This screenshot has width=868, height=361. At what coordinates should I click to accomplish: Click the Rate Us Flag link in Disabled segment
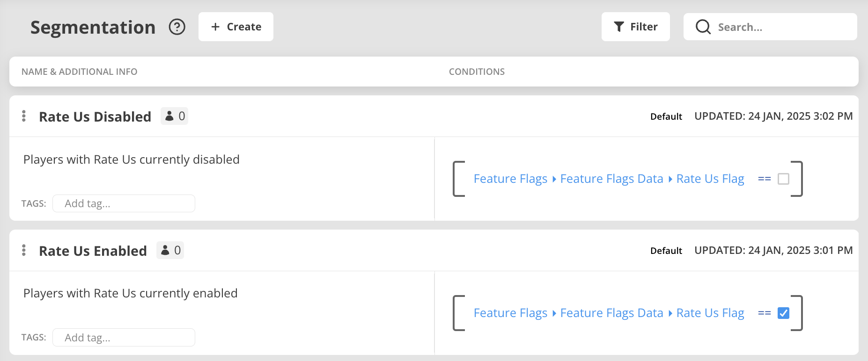[x=710, y=179]
